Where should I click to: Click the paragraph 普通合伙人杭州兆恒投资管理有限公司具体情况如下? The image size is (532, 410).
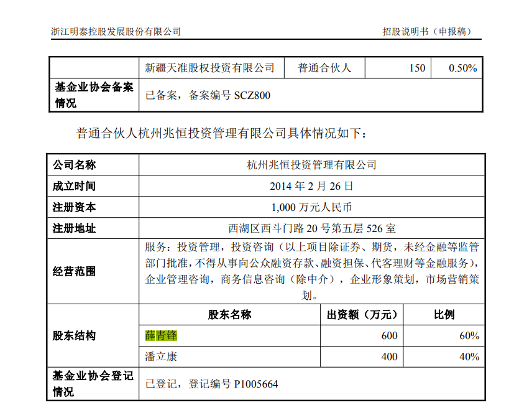tap(221, 133)
